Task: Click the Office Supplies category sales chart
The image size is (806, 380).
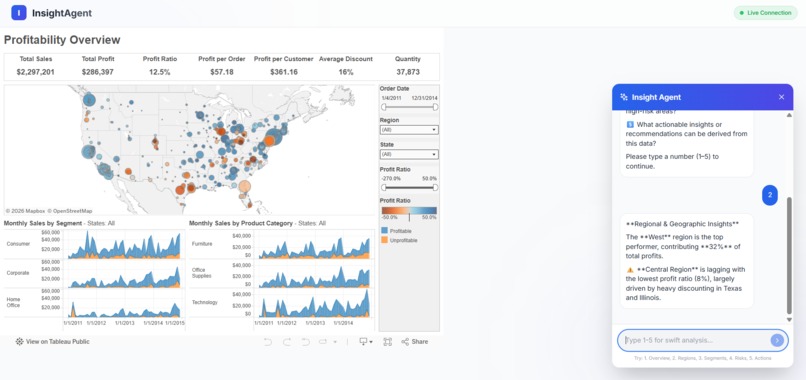Action: 314,274
